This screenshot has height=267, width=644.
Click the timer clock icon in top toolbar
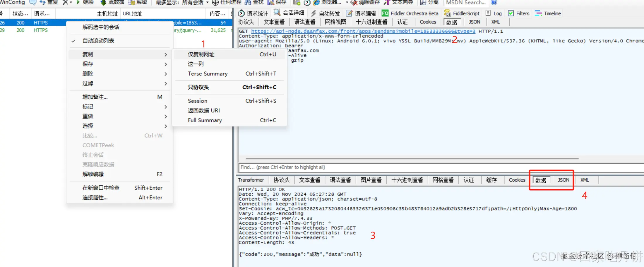pyautogui.click(x=307, y=2)
